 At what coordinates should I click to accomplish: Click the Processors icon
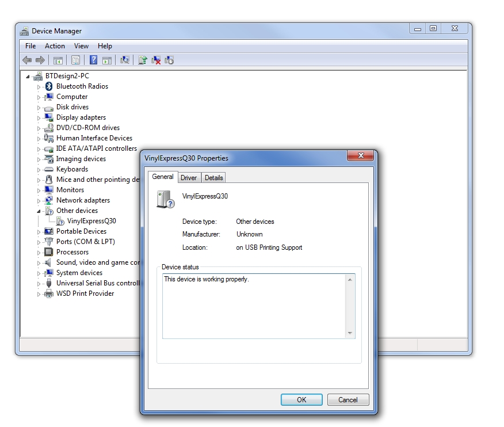(49, 251)
